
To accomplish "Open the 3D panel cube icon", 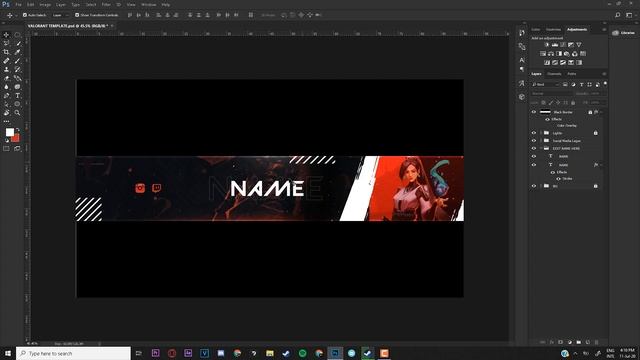I will coord(522,97).
